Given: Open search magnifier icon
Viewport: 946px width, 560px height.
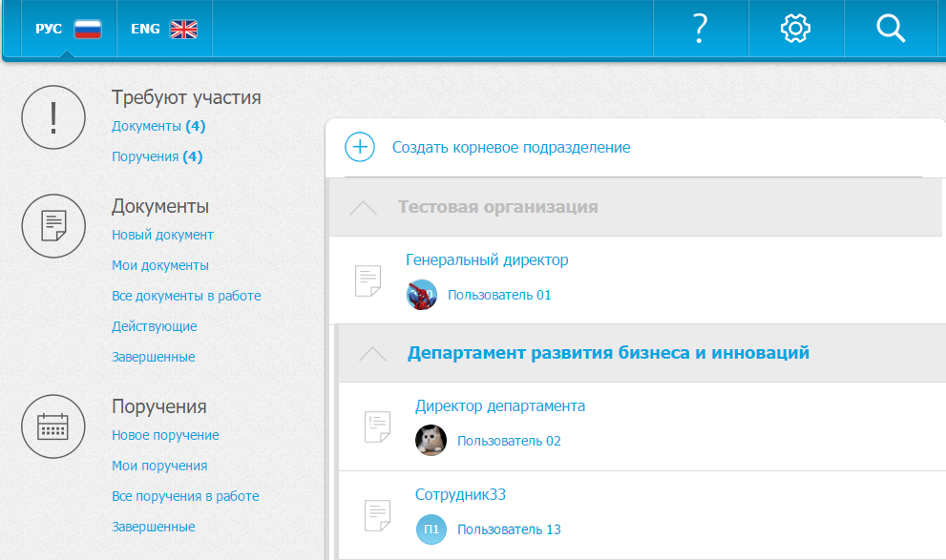Looking at the screenshot, I should tap(891, 29).
